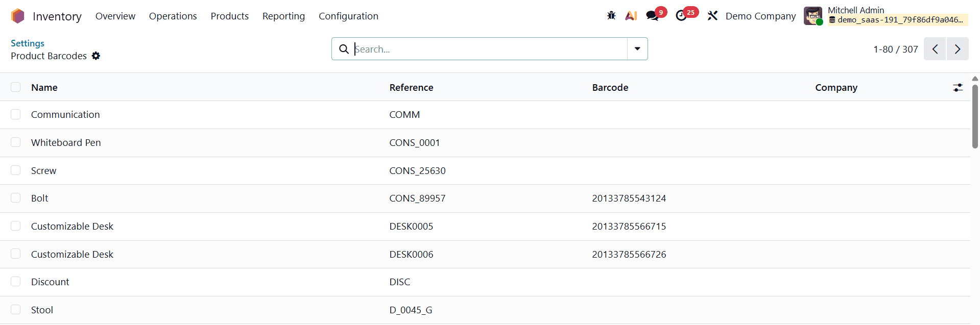Click the D_0045_G reference cell
The width and height of the screenshot is (980, 325).
pyautogui.click(x=411, y=310)
